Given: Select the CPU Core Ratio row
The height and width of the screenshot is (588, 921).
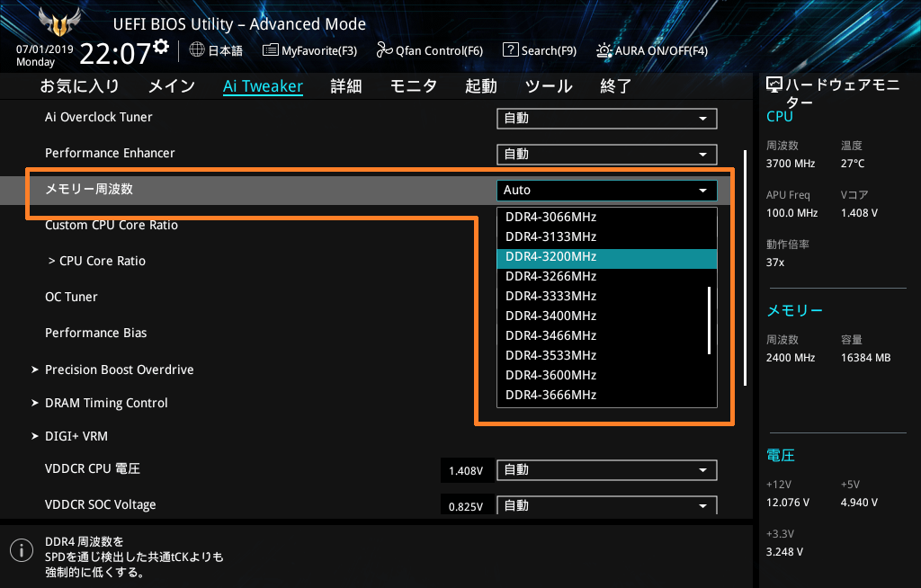Looking at the screenshot, I should click(x=97, y=261).
